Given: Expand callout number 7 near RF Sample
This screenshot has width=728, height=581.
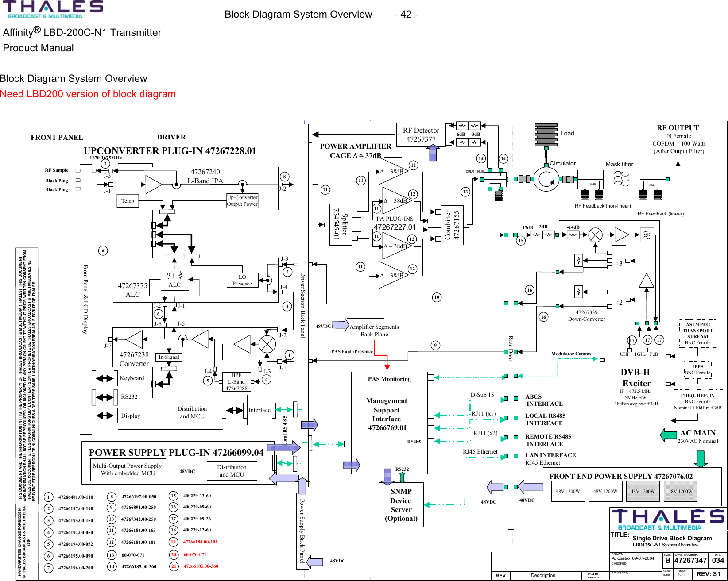Looking at the screenshot, I should pyautogui.click(x=105, y=164).
